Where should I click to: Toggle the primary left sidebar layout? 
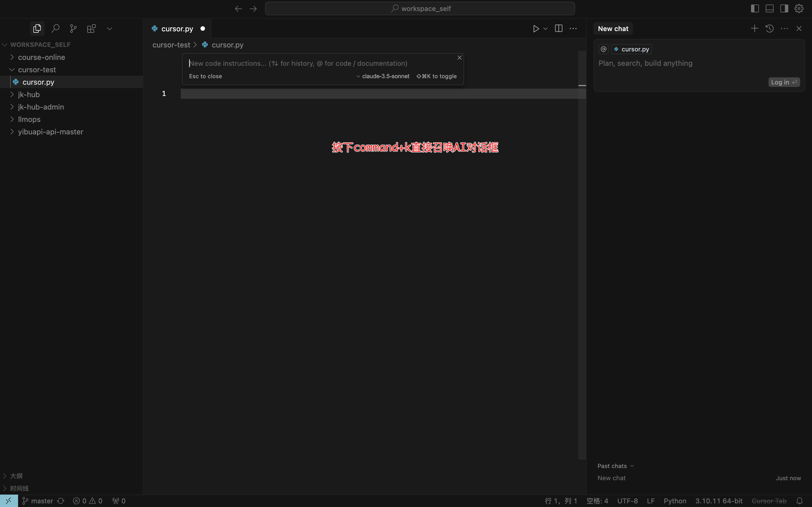point(755,8)
